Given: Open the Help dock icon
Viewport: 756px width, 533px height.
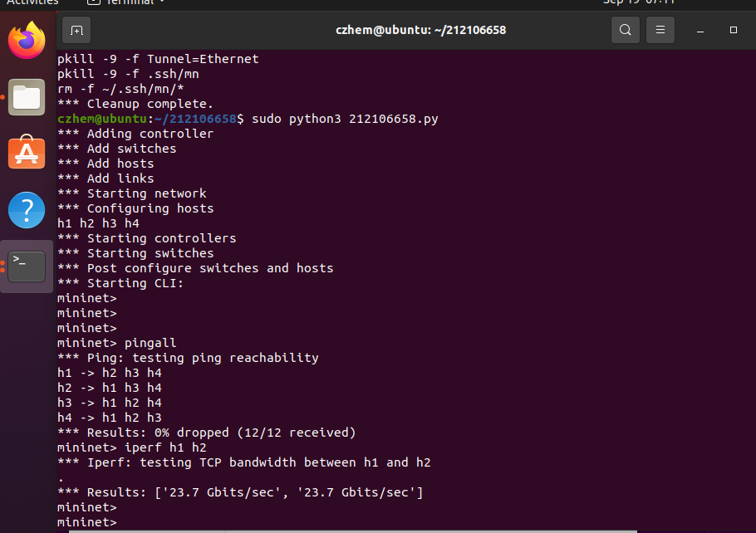Looking at the screenshot, I should (27, 210).
